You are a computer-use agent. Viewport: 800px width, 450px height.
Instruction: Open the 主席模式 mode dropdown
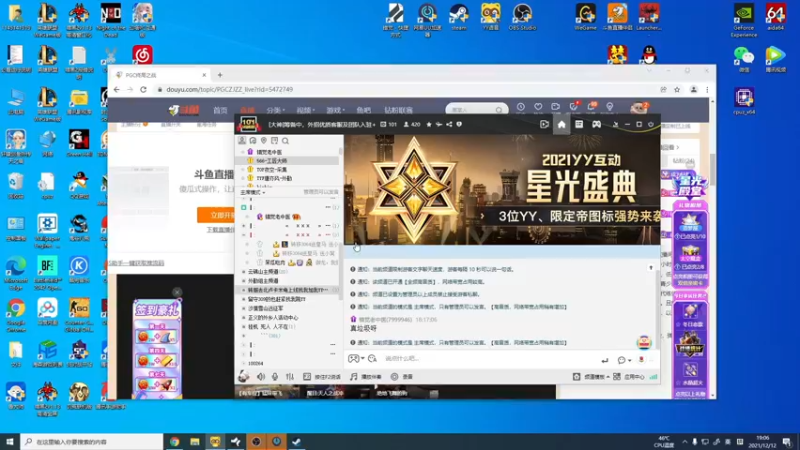(x=253, y=192)
